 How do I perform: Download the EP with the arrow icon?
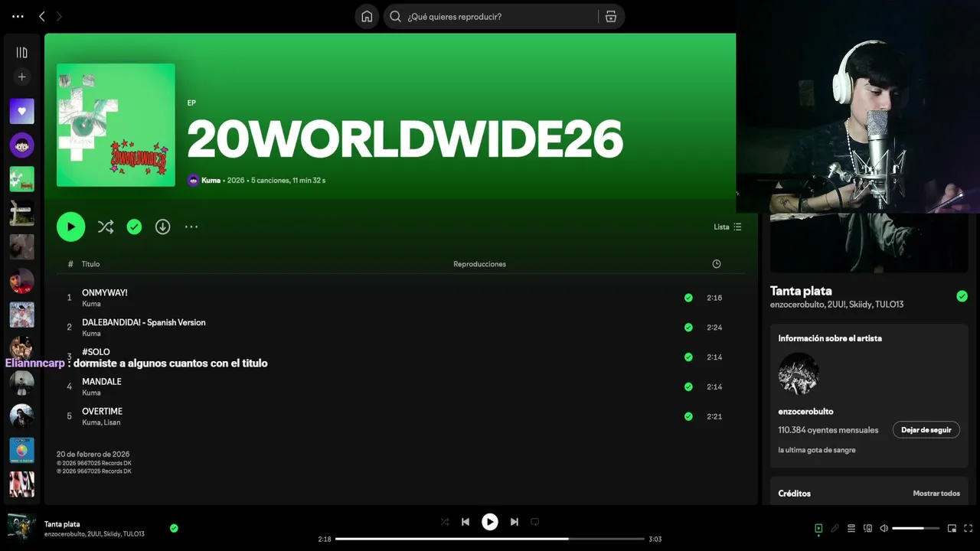tap(162, 227)
